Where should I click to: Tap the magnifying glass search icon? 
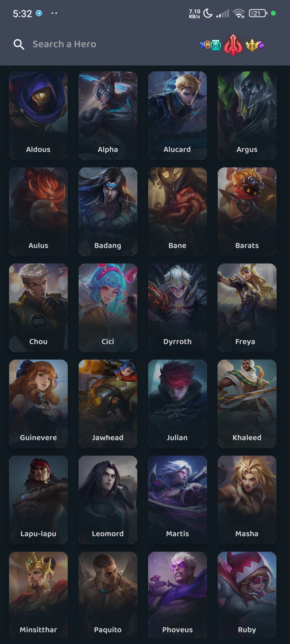click(19, 44)
